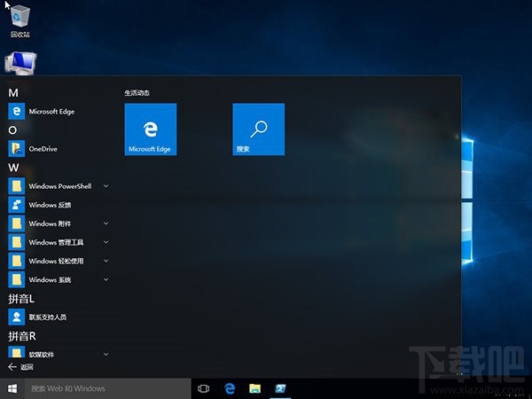Click Windows 管理工具 folder icon
This screenshot has width=532, height=399.
pos(16,242)
